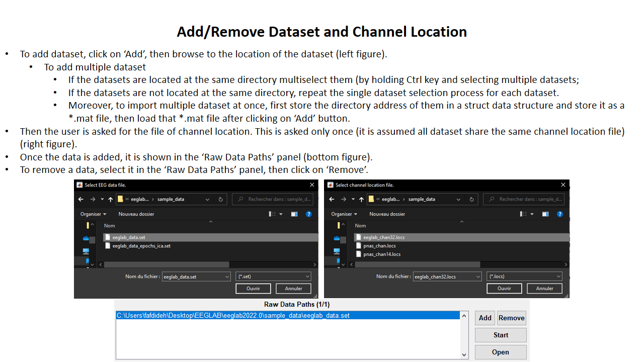Image resolution: width=644 pixels, height=362 pixels.
Task: Click the Raw Data Paths list scroll-down arrow
Action: [x=464, y=354]
